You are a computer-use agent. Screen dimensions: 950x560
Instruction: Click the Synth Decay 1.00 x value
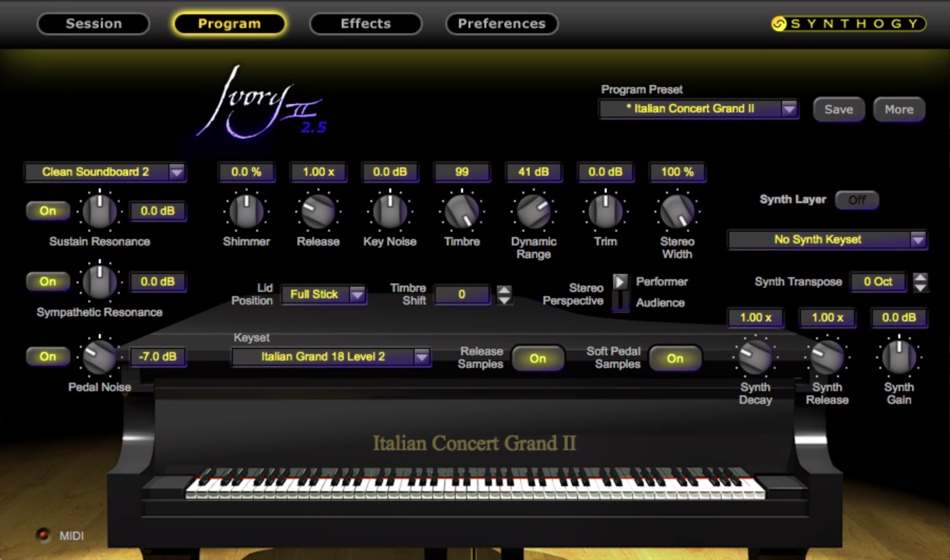click(x=755, y=318)
